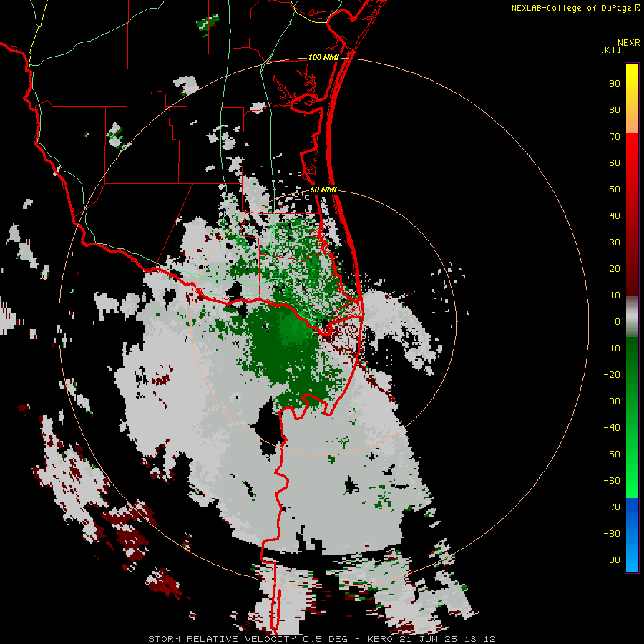Click the 40 kt label on the velocity scale
This screenshot has width=644, height=644.
[615, 216]
